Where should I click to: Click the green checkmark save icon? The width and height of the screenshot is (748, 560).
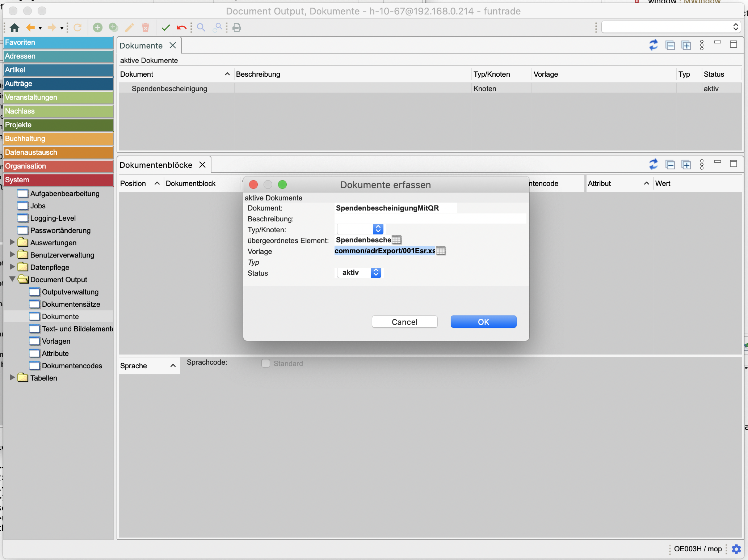166,27
